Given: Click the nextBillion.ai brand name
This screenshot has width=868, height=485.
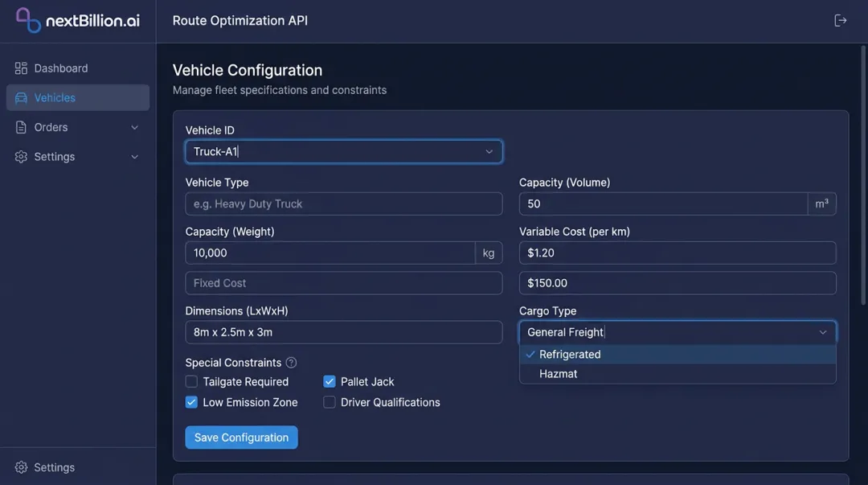Looking at the screenshot, I should (92, 21).
